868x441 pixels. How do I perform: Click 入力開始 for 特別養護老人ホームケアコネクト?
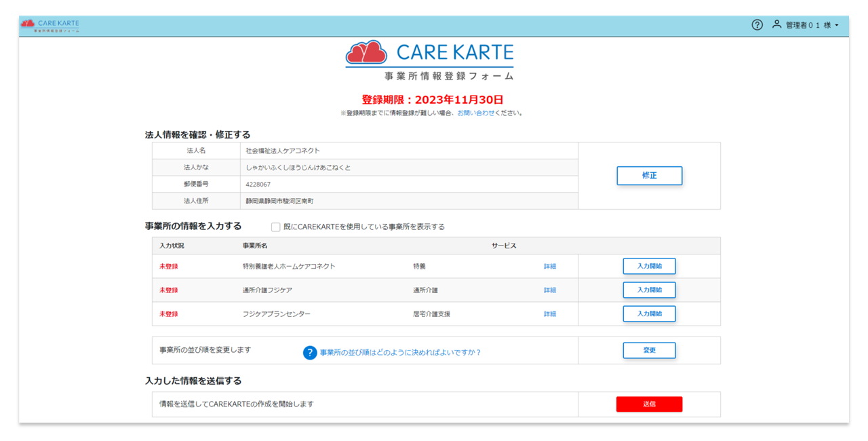pos(649,267)
